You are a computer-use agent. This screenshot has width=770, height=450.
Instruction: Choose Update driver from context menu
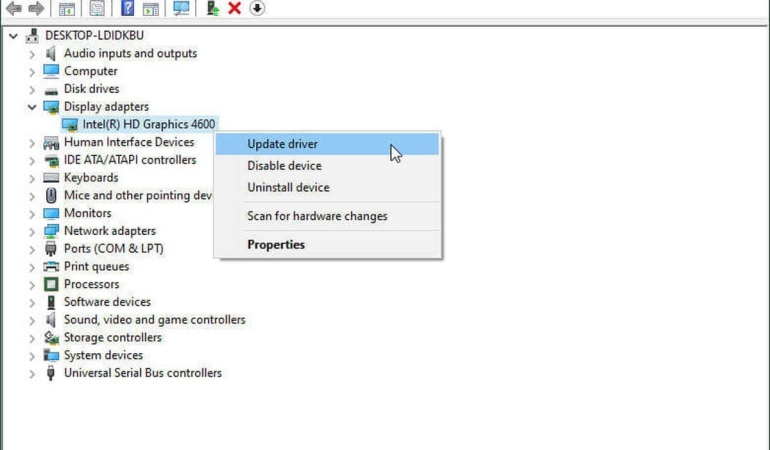pos(327,144)
